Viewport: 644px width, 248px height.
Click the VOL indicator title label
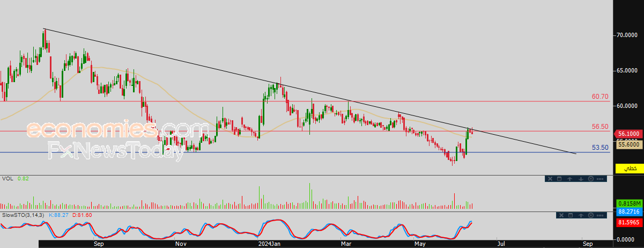pos(8,178)
